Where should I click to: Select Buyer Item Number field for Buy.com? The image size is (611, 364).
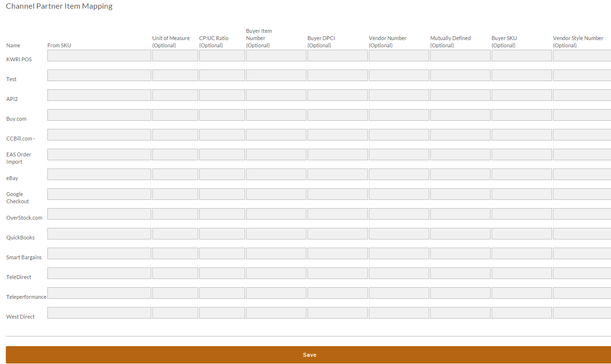pyautogui.click(x=276, y=115)
